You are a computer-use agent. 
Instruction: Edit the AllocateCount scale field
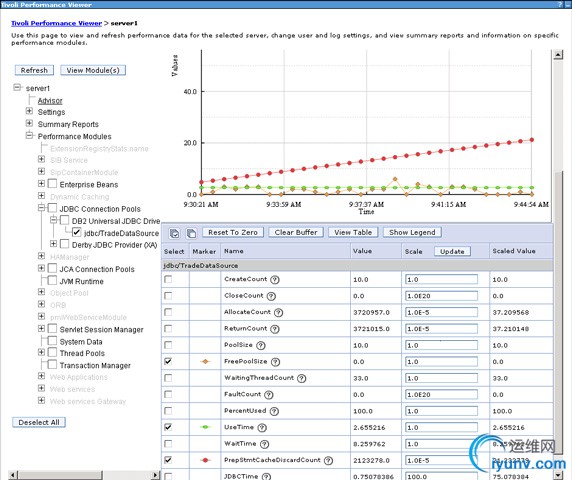tap(441, 312)
